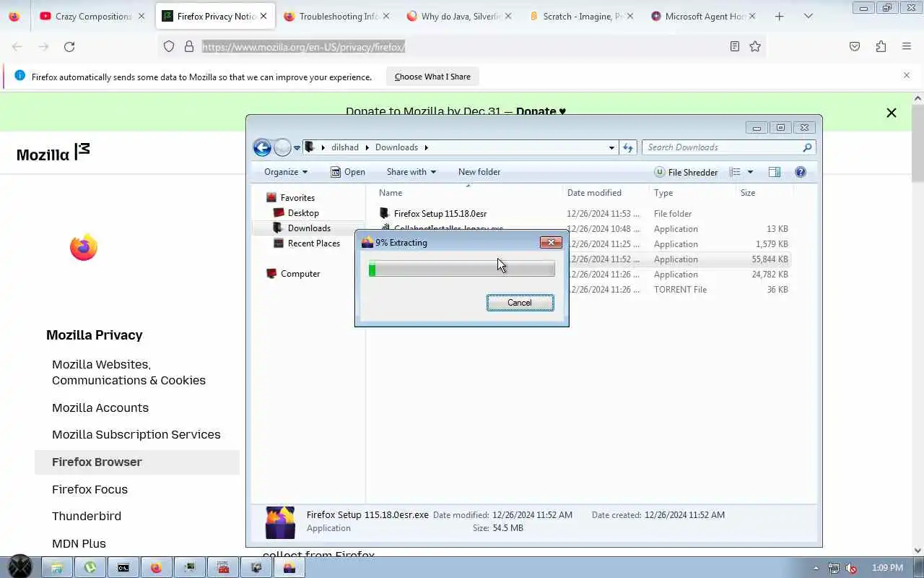Click the volume icon in the system tray
This screenshot has height=578, width=924.
(851, 568)
